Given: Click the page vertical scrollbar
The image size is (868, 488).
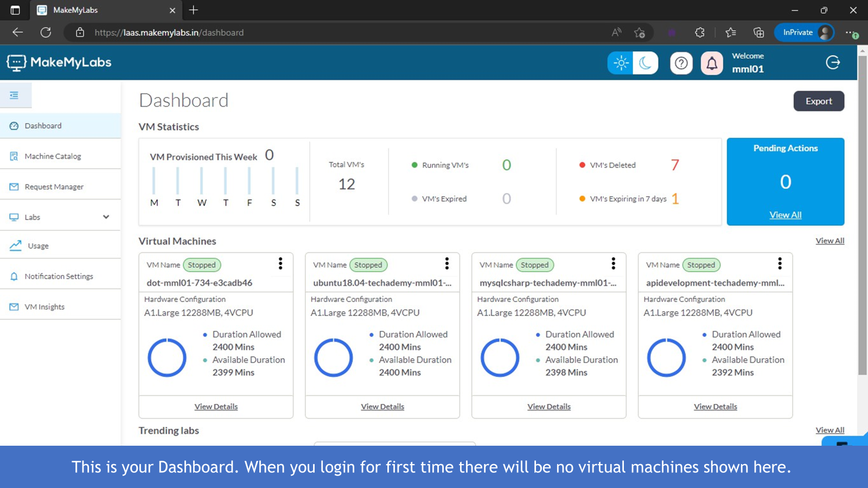Looking at the screenshot, I should click(x=863, y=214).
